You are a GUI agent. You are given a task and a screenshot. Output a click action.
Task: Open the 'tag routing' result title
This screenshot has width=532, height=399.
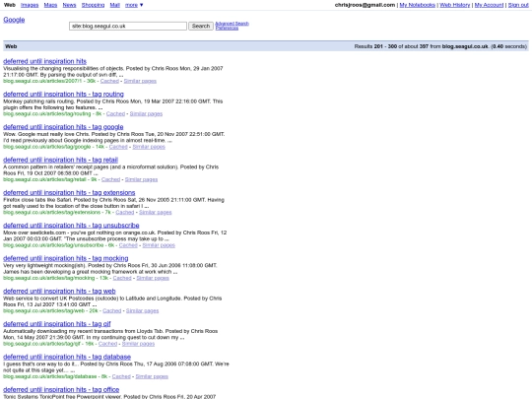[x=63, y=95]
